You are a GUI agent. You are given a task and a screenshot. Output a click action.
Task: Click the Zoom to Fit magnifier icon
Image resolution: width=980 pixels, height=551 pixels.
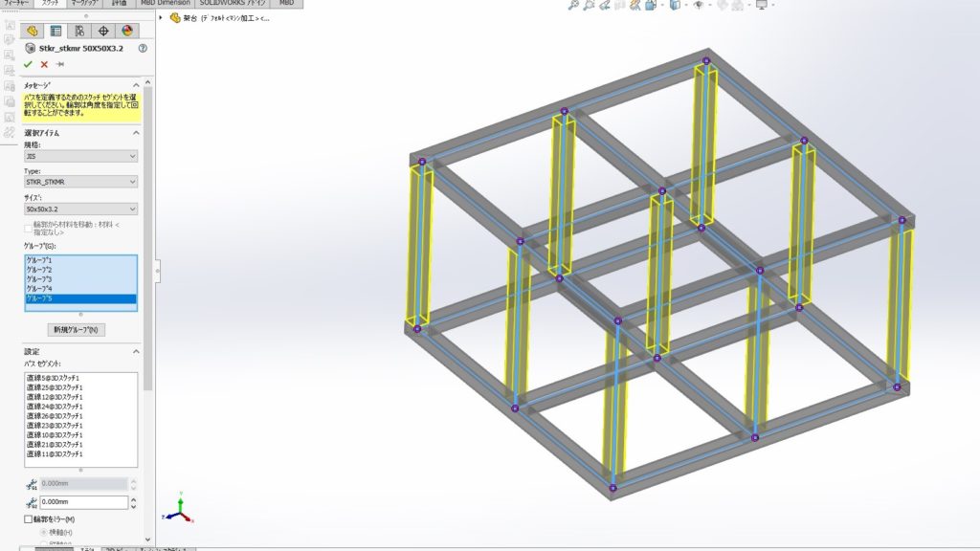click(573, 6)
